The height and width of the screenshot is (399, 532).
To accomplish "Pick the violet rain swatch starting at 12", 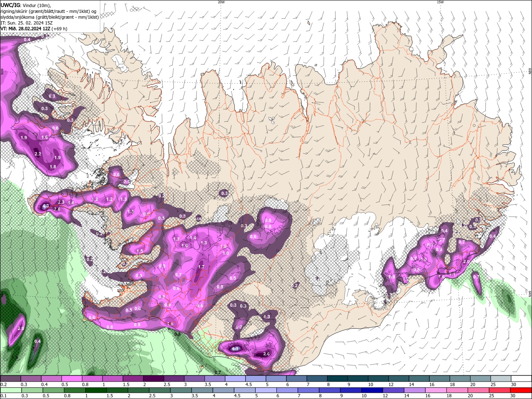I will point(393,390).
